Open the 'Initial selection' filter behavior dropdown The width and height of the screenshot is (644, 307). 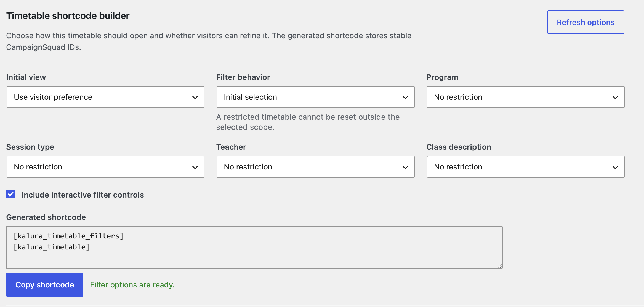(x=315, y=97)
